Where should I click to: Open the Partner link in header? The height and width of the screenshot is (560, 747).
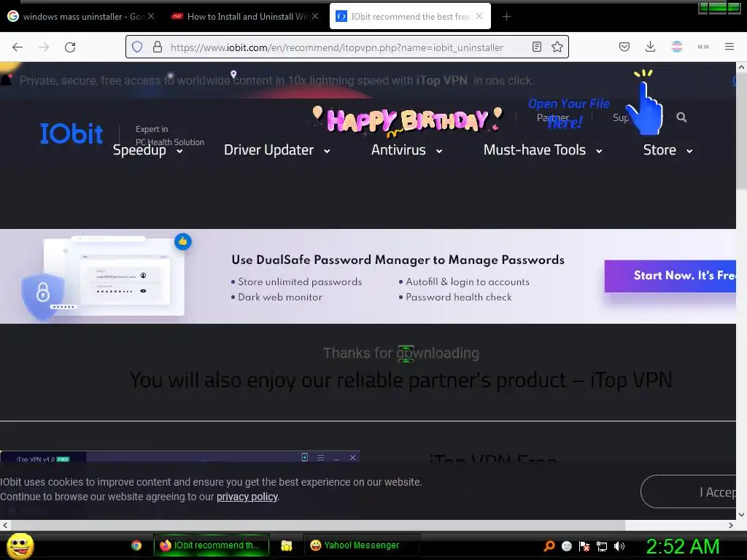[553, 117]
